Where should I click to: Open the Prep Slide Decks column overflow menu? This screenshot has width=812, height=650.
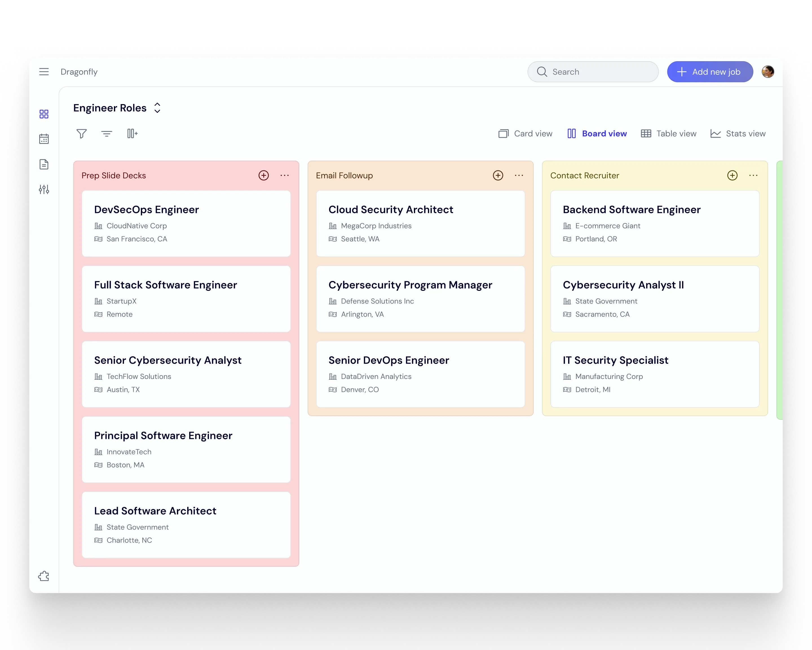[285, 175]
